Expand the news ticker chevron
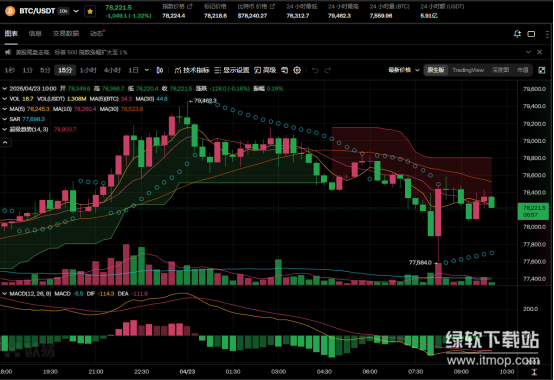 [528, 52]
